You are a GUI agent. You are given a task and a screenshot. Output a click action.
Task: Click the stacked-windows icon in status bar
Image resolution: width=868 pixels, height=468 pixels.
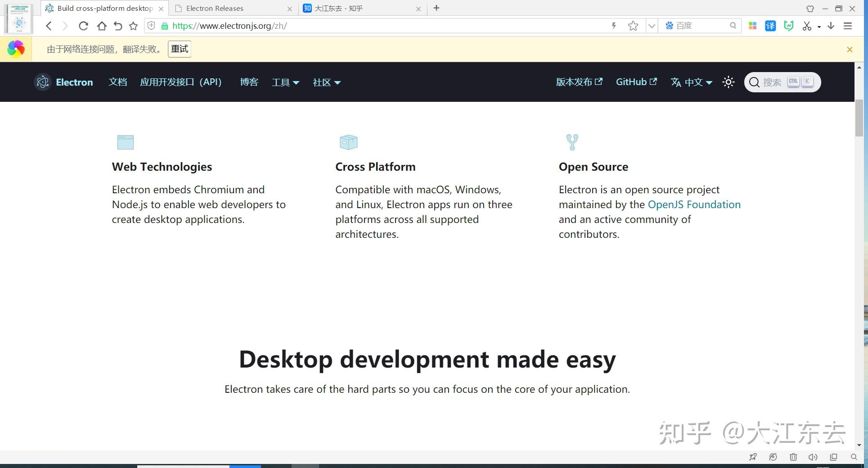(833, 457)
